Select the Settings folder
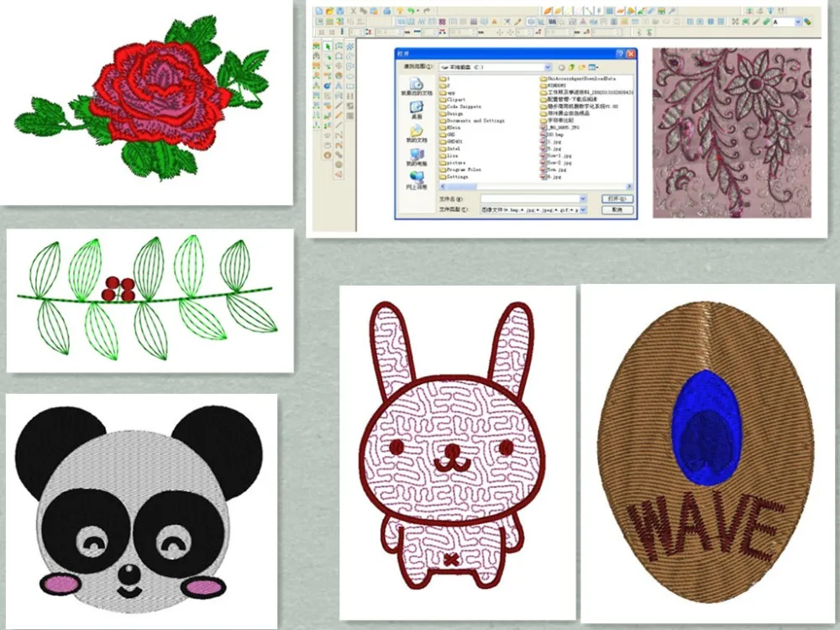Screen dimensions: 840x630 click(x=454, y=176)
